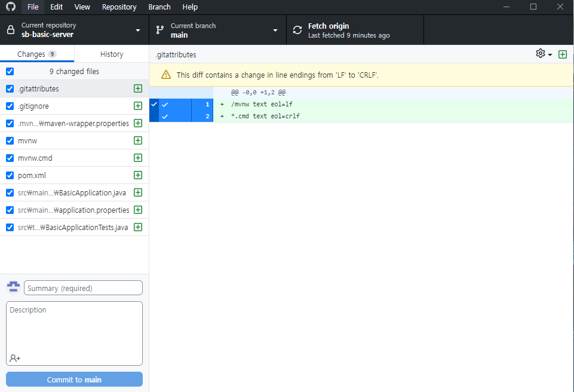The width and height of the screenshot is (574, 392).
Task: Uncheck the mvnw.cmd file checkbox
Action: [x=10, y=158]
